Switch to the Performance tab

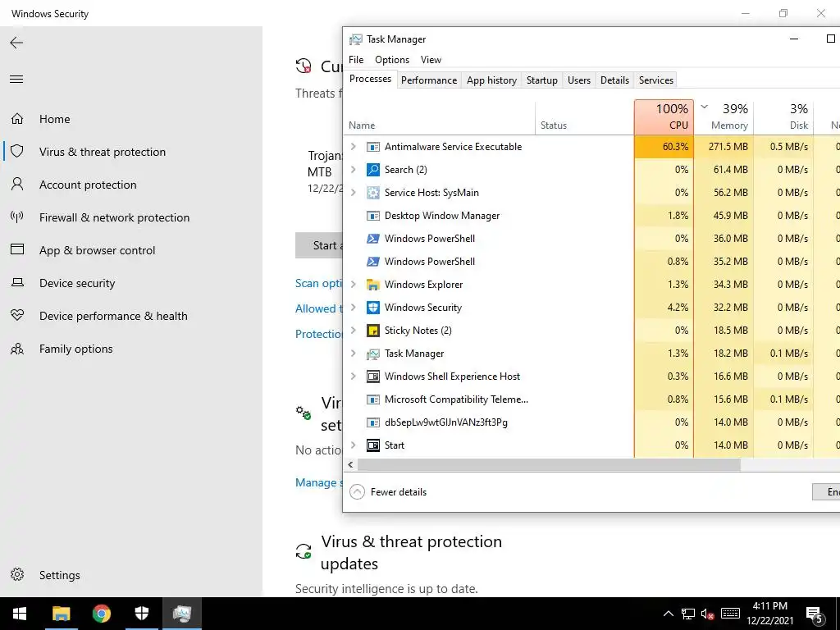click(x=428, y=80)
